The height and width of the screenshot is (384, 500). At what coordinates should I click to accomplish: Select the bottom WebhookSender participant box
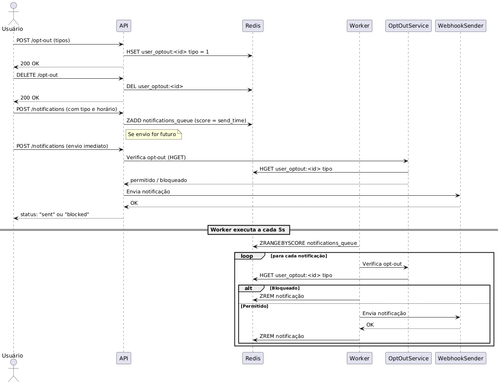[460, 358]
